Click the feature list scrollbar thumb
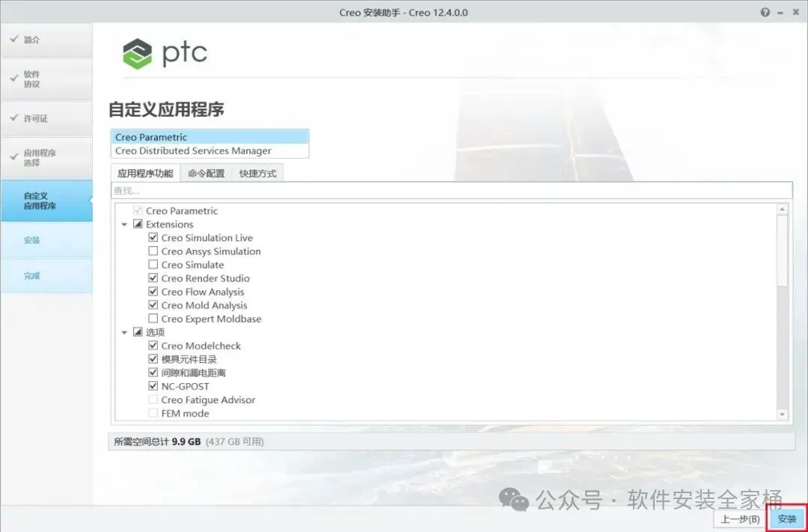The height and width of the screenshot is (532, 808). click(x=783, y=250)
